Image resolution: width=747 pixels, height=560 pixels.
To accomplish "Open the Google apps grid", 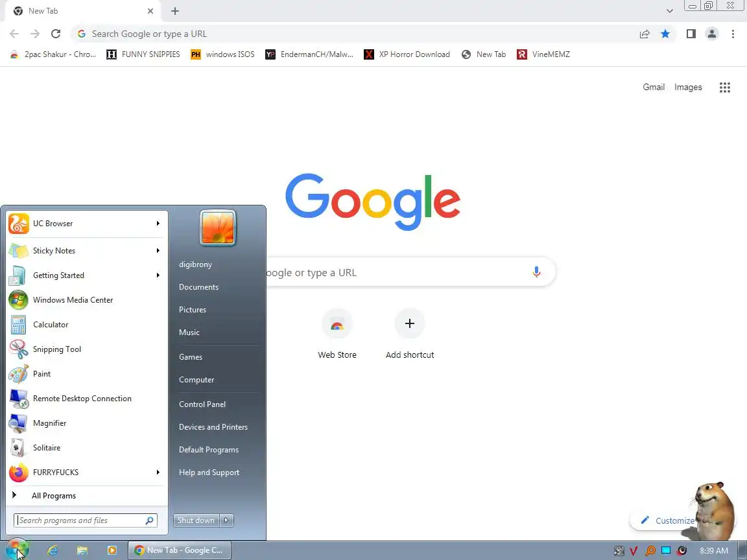I will (724, 87).
